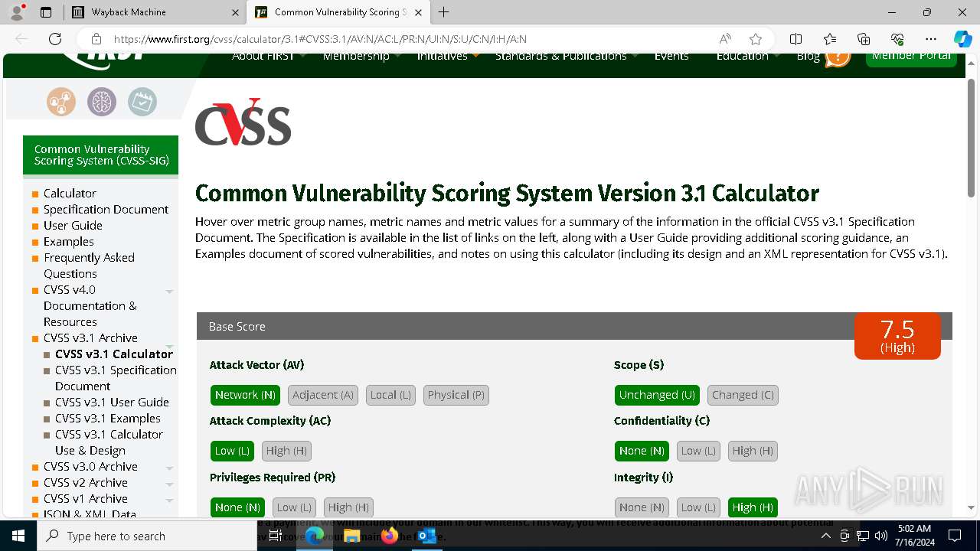The image size is (980, 551).
Task: Set Attack Vector to Adjacent (A)
Action: pos(323,395)
